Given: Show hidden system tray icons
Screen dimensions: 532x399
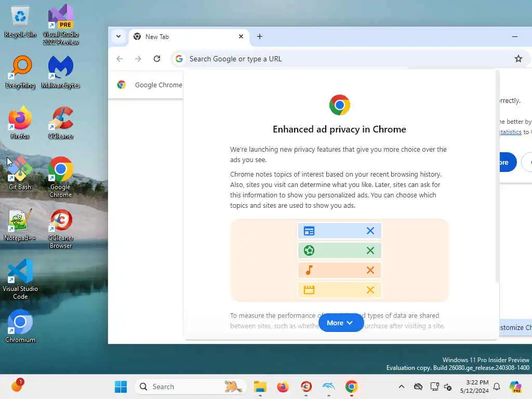Looking at the screenshot, I should click(x=402, y=387).
